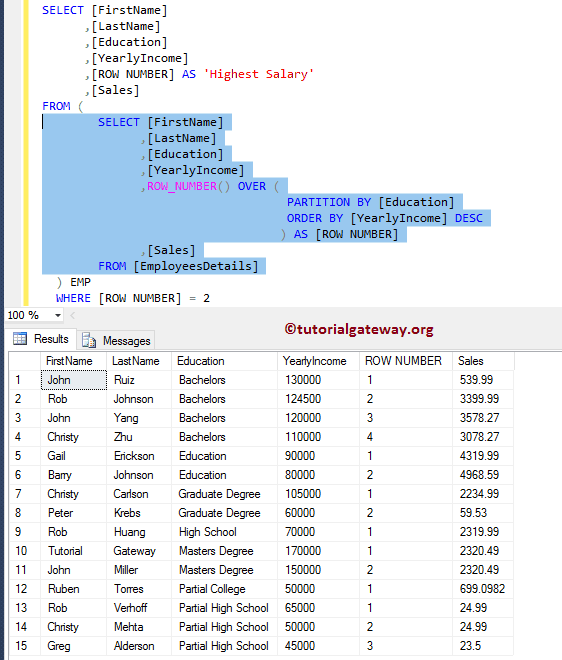Click the cell with last name Ruiz

coord(139,380)
